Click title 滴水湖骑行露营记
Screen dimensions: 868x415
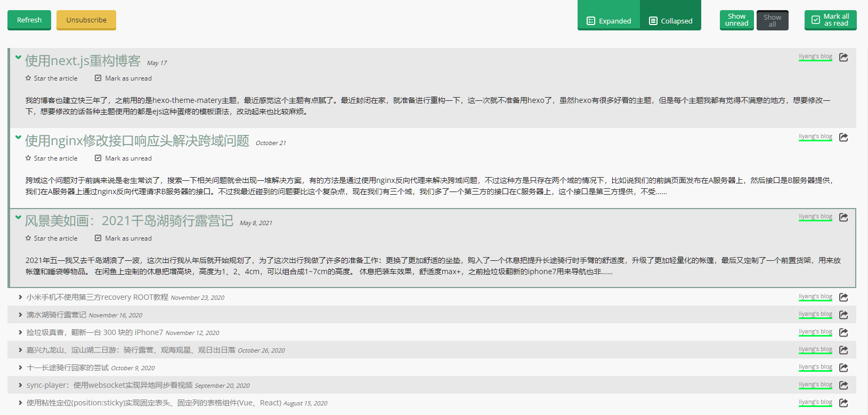(x=56, y=315)
